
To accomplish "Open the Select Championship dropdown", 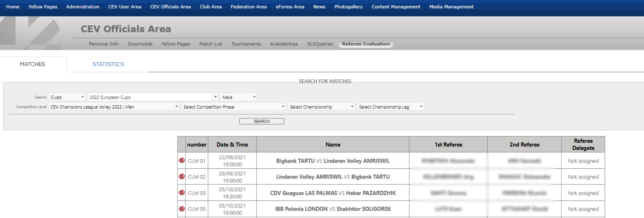I will (x=321, y=107).
